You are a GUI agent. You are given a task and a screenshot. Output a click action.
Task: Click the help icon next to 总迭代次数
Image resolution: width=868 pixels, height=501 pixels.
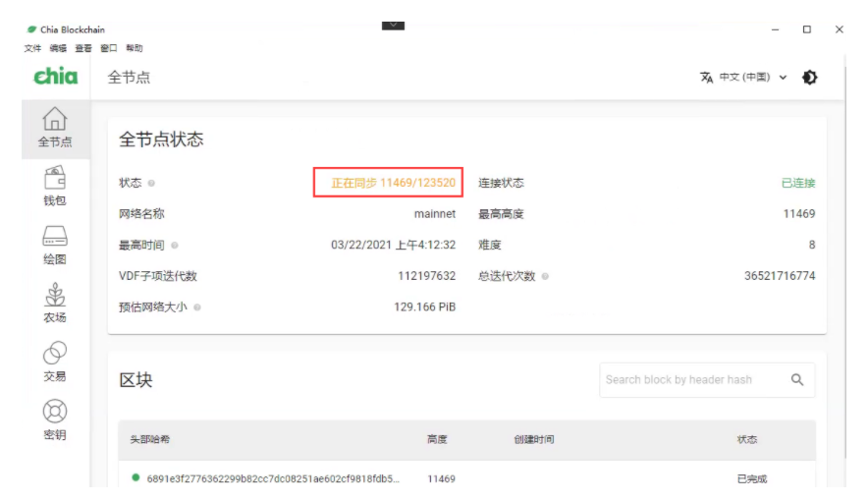tap(545, 276)
